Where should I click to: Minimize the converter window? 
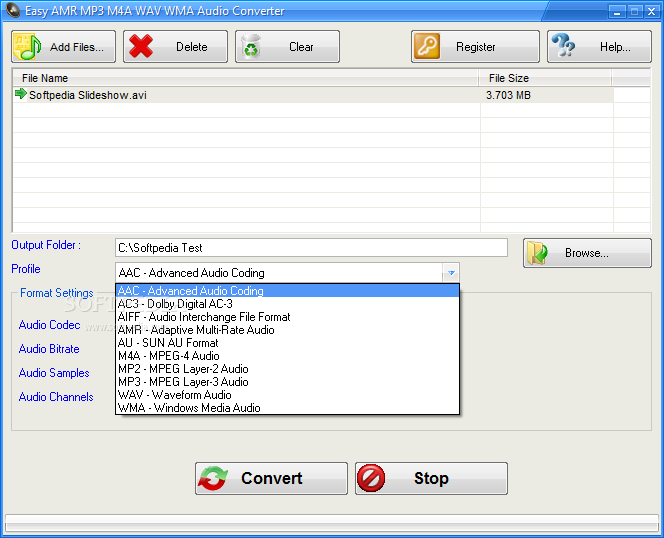[617, 11]
